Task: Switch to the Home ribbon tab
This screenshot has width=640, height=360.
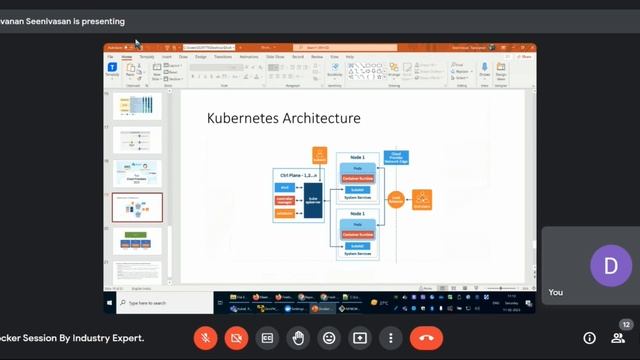Action: pos(127,57)
